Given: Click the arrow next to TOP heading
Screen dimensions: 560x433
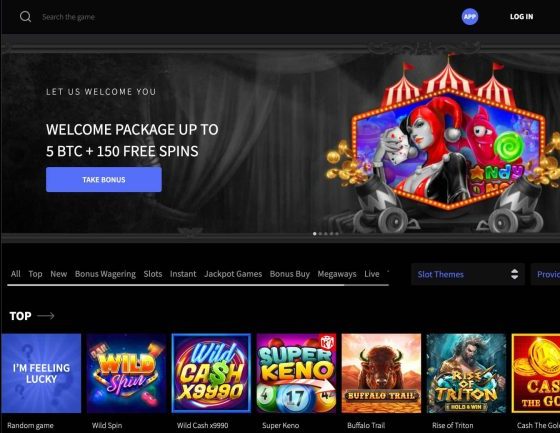Looking at the screenshot, I should pos(46,316).
